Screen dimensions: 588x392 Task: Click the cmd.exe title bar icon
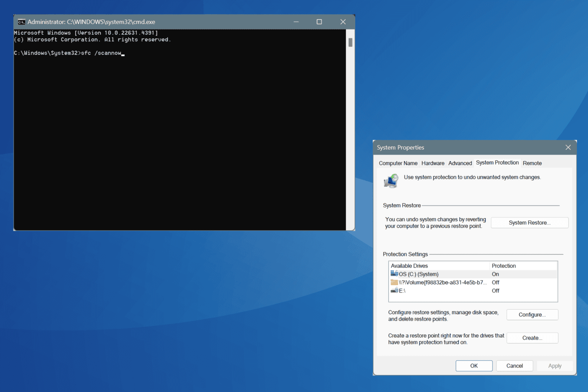tap(21, 22)
